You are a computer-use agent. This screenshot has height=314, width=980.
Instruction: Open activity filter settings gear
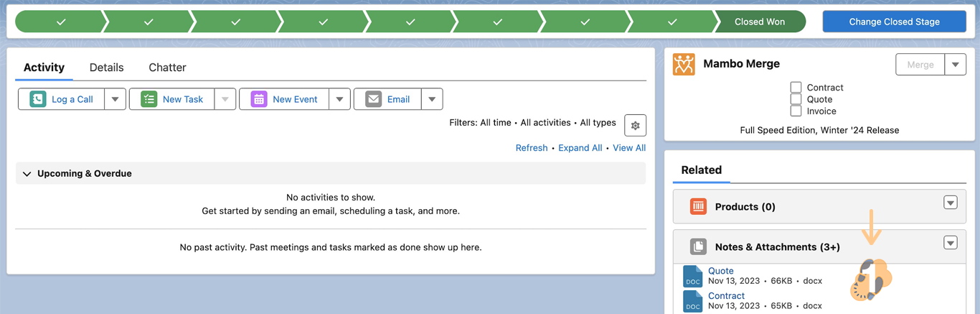point(635,125)
